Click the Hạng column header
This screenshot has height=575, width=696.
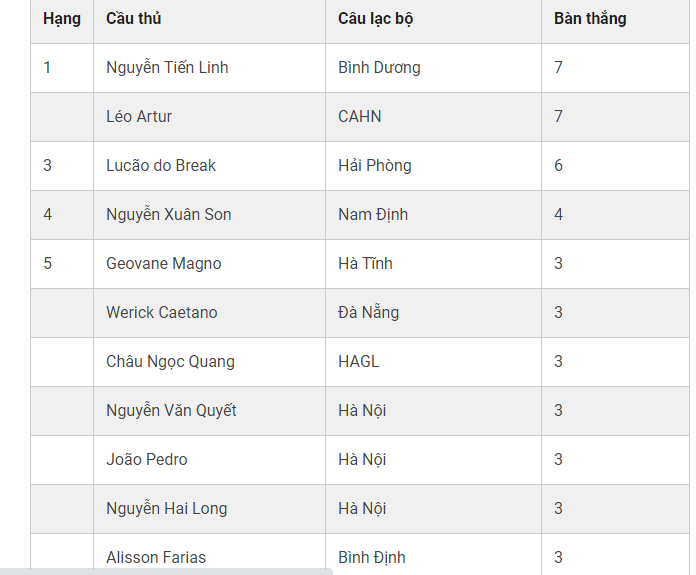(62, 19)
